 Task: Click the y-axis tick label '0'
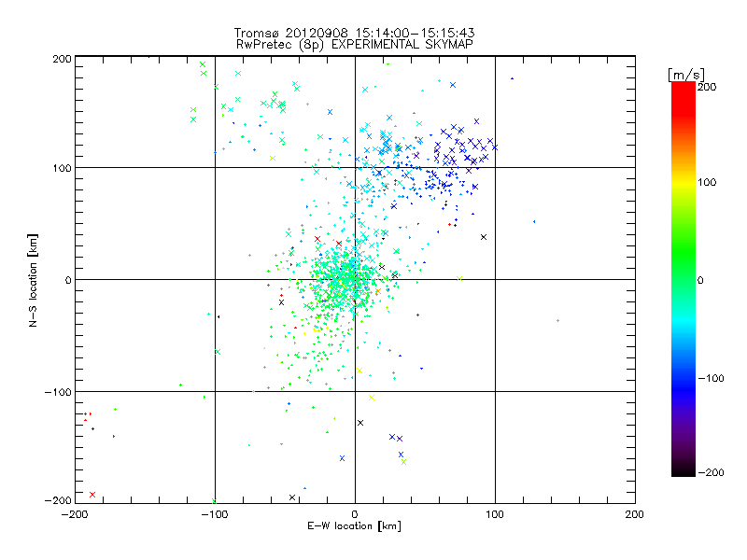tap(67, 280)
